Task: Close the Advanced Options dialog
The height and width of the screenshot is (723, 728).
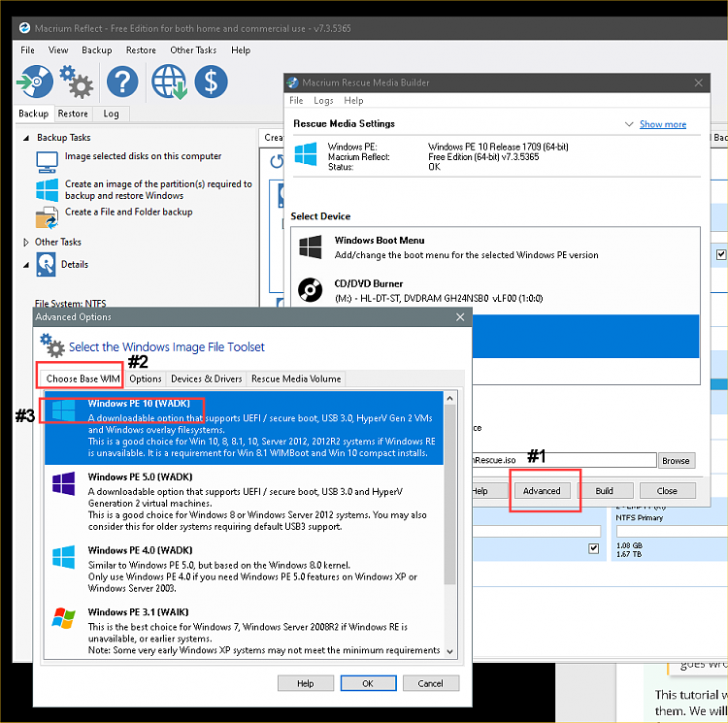Action: [x=460, y=317]
